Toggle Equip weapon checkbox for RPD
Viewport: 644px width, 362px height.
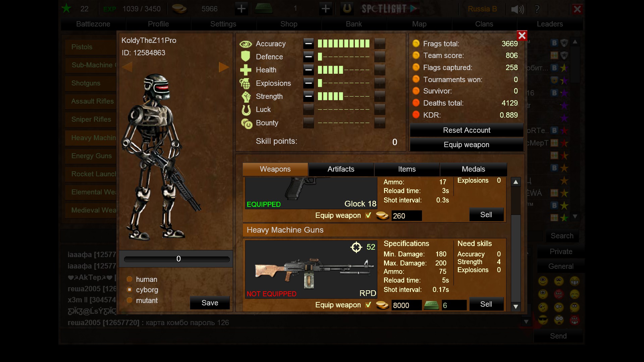click(x=368, y=305)
